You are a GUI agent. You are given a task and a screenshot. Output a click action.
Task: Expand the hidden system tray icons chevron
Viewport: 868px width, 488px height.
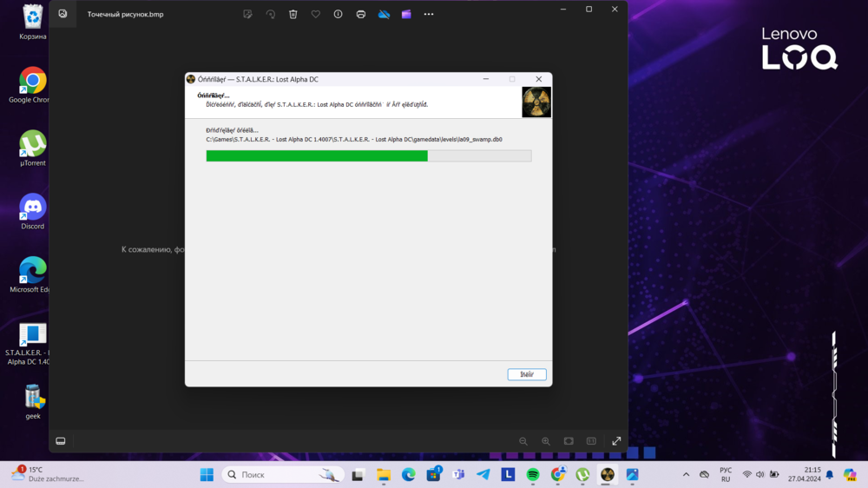coord(686,475)
